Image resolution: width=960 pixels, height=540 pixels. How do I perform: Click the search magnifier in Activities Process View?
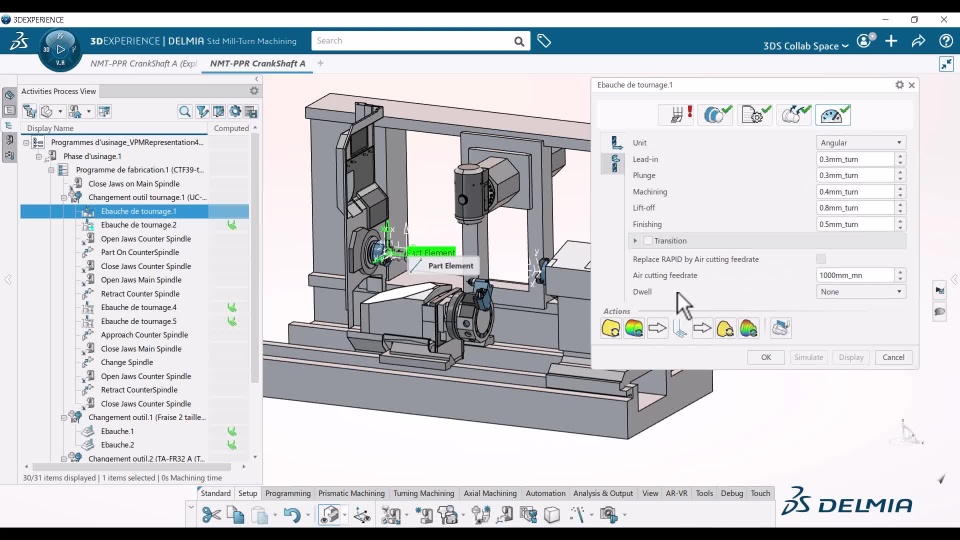(184, 111)
